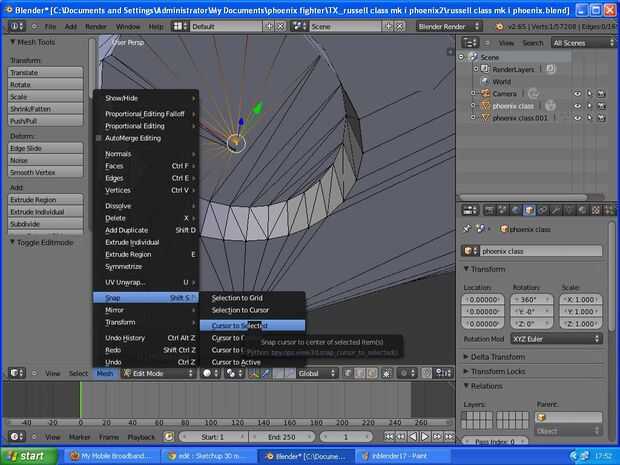This screenshot has width=620, height=465.
Task: Toggle phoenix class.001 renderability icon
Action: click(x=601, y=118)
